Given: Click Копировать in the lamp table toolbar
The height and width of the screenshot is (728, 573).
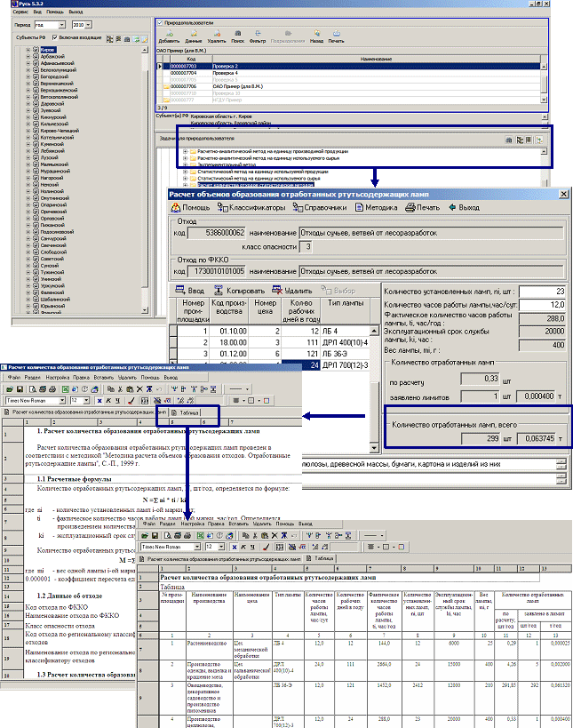Looking at the screenshot, I should [241, 290].
